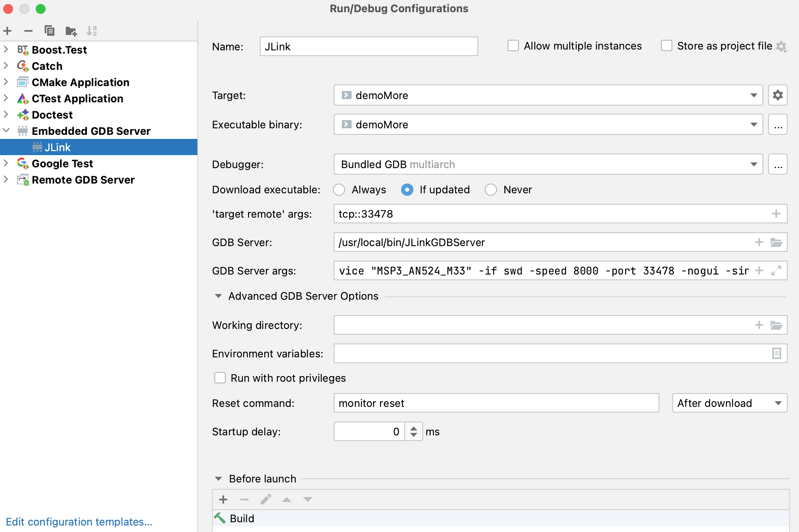Select Never for Download executable

pos(491,190)
